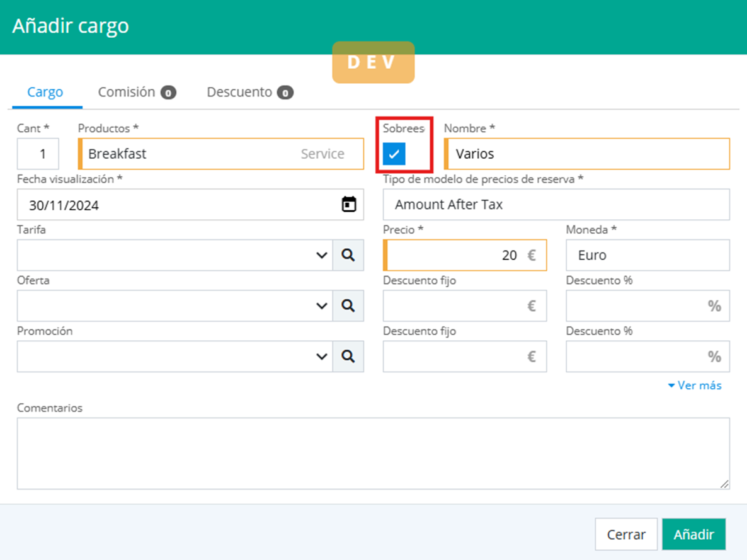Uncheck the Sobrescribir checkbox

click(394, 154)
